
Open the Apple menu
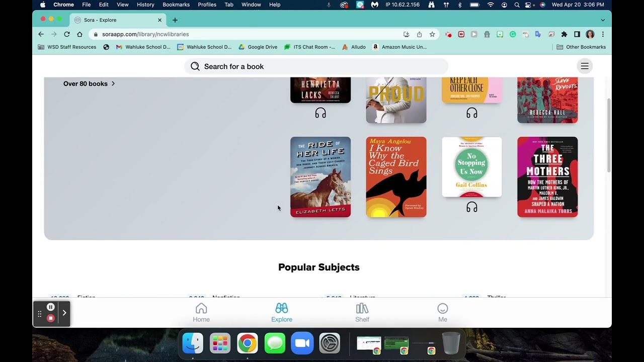(x=43, y=5)
